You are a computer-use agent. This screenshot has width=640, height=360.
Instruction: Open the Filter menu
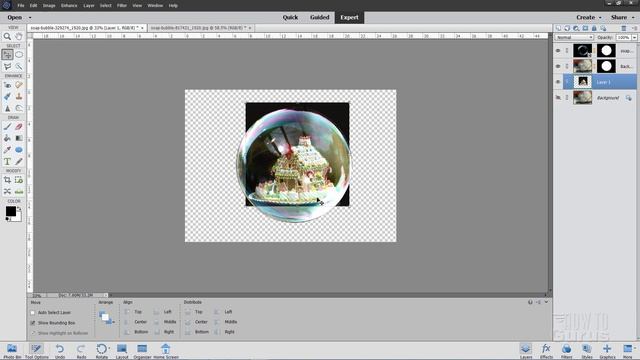point(122,6)
